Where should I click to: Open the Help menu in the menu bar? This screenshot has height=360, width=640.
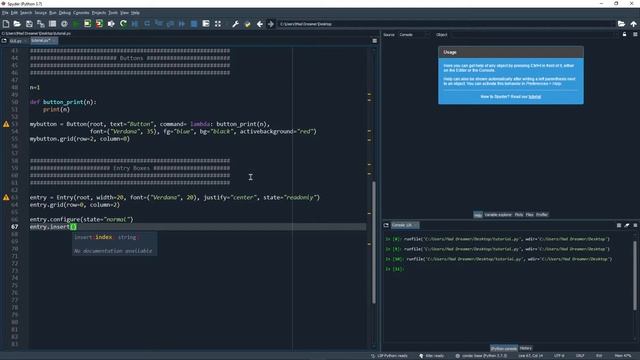point(135,13)
